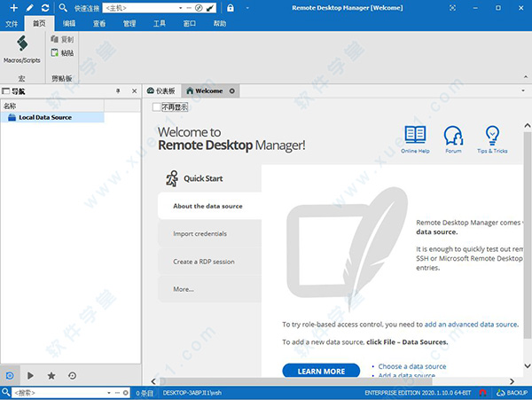532x400 pixels.
Task: Click the DESKTOP-3ABPJI1 user text in status bar
Action: tap(192, 393)
